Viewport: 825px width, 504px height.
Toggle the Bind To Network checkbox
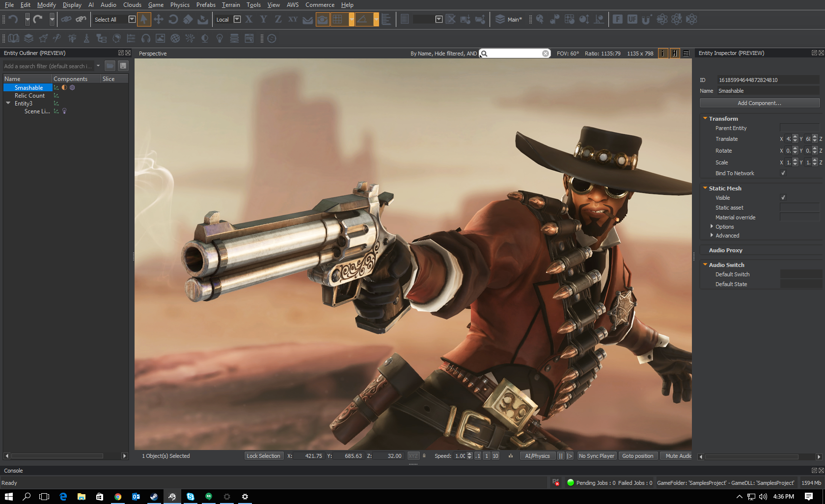click(x=783, y=173)
